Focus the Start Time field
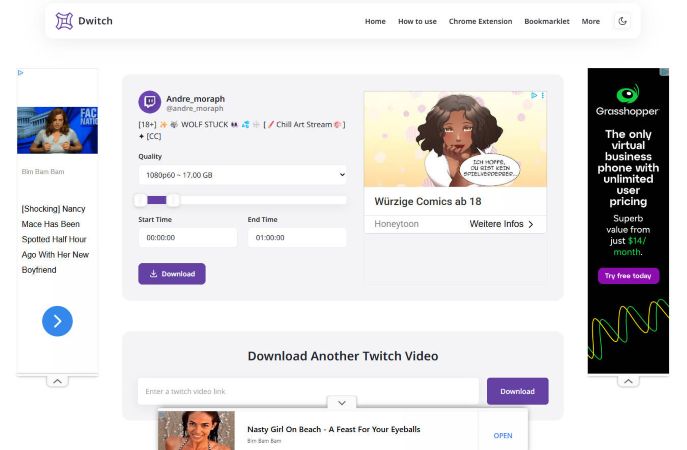This screenshot has width=687, height=450. pos(188,237)
